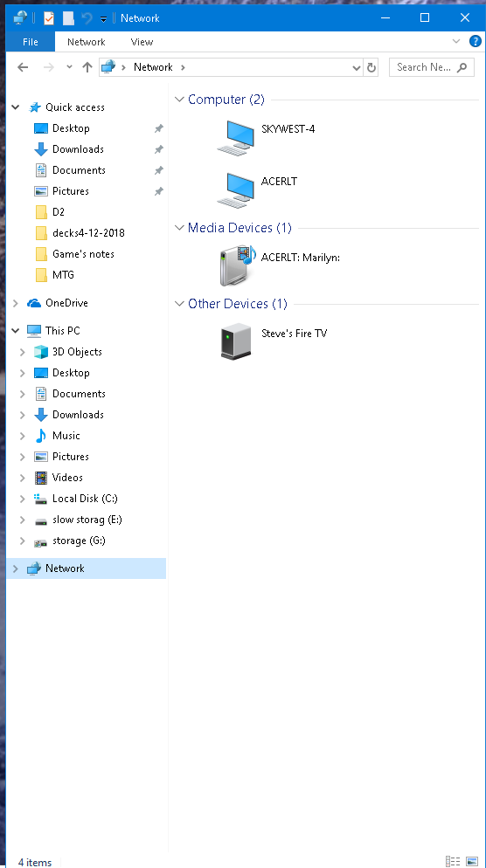This screenshot has height=868, width=486.
Task: Click the Network system icon in the title bar
Action: [x=20, y=18]
